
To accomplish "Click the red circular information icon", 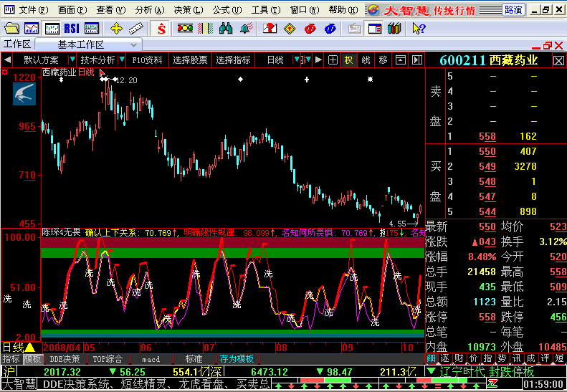I will pyautogui.click(x=310, y=28).
